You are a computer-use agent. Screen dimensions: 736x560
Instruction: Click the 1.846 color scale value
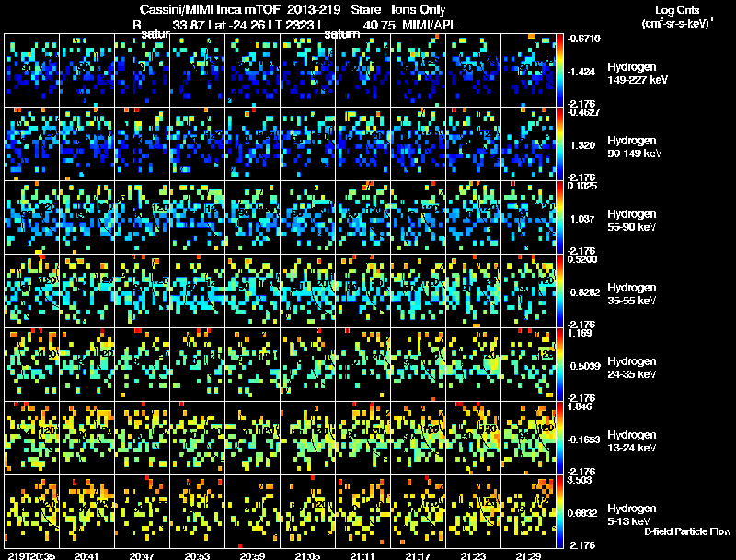(x=581, y=406)
